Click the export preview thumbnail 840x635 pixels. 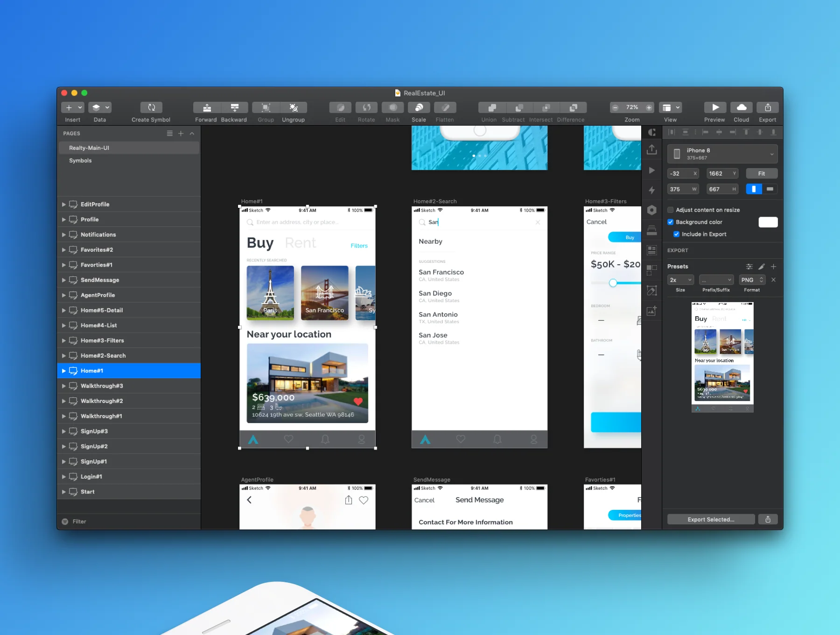(x=722, y=357)
